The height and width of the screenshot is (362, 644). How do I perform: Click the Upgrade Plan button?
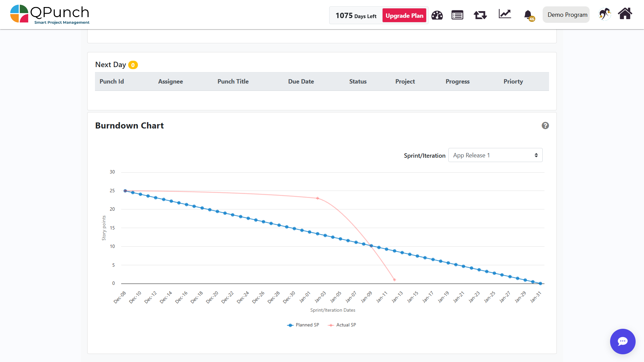(404, 16)
